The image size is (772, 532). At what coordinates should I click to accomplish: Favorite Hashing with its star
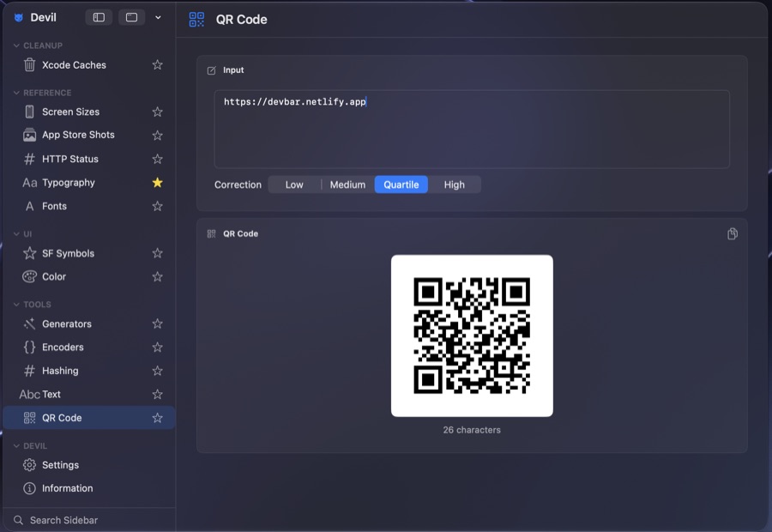coord(158,371)
